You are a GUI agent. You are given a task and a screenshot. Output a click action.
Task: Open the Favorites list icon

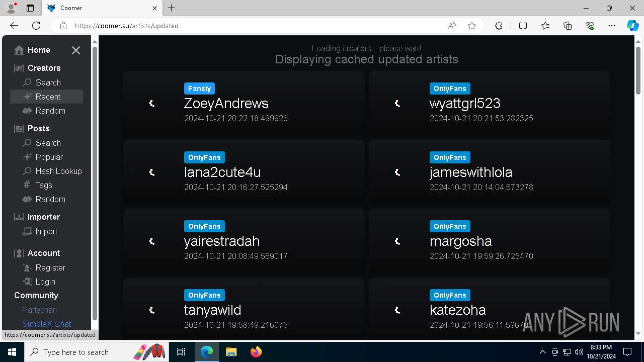[545, 26]
